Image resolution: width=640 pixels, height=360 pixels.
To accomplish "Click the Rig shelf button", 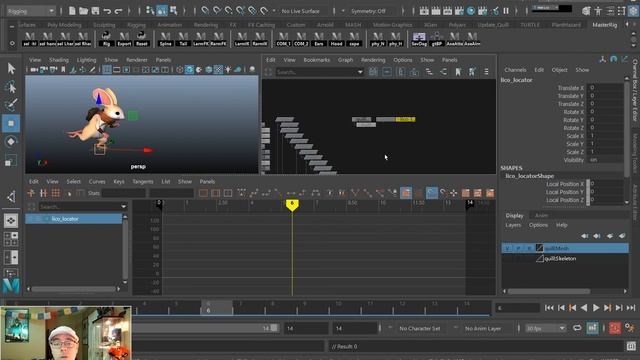I will point(106,39).
